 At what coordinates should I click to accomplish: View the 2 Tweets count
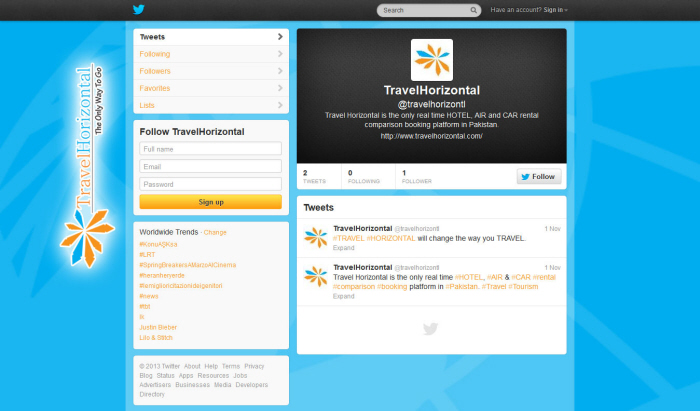314,177
